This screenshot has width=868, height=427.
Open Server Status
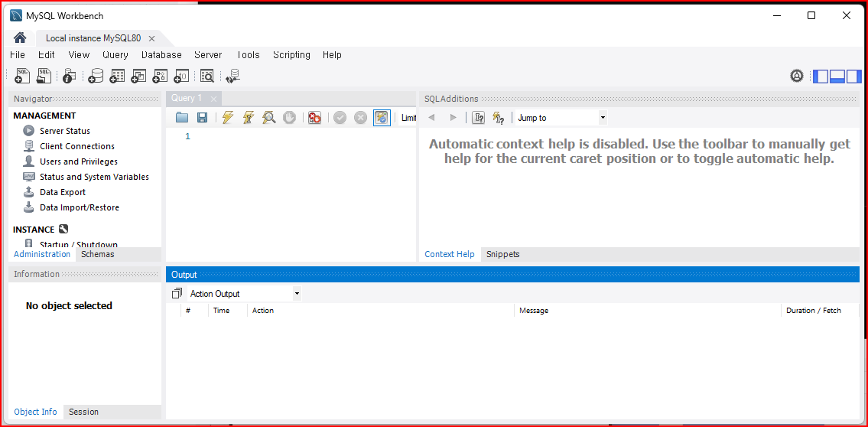pos(65,131)
